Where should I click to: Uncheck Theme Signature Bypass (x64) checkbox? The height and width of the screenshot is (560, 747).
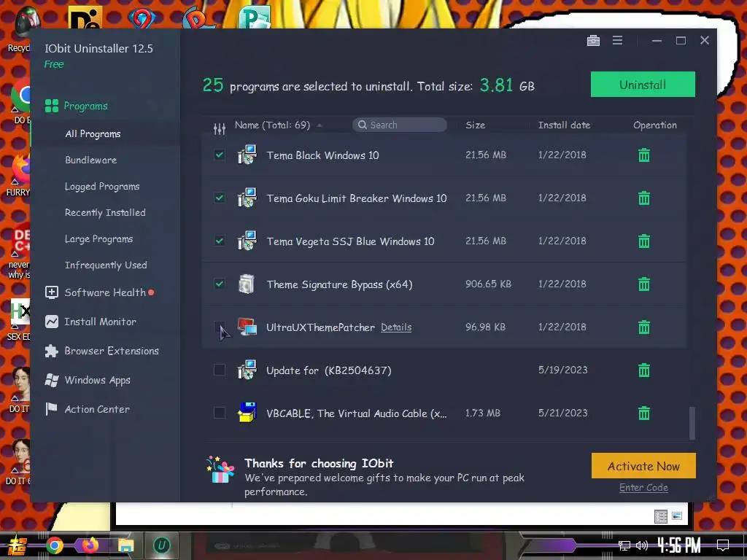(219, 284)
